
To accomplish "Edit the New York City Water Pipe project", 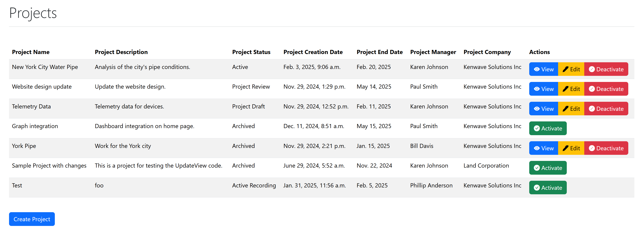I will coord(571,69).
